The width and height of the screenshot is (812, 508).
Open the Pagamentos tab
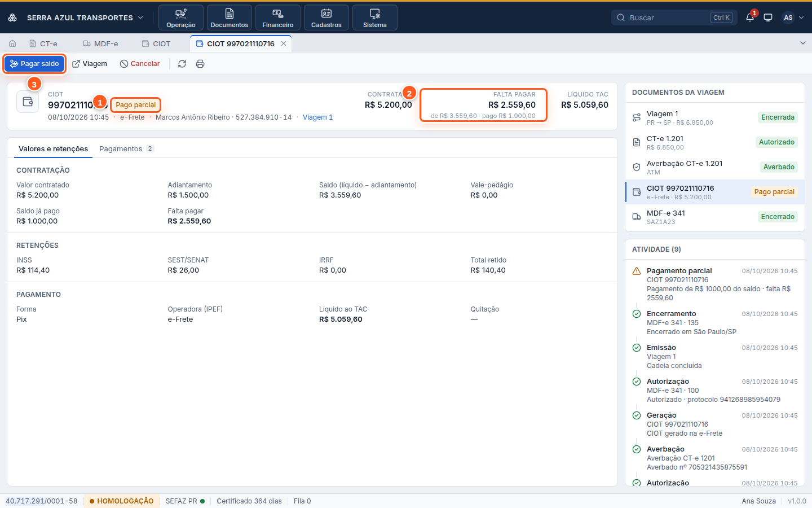tap(126, 148)
